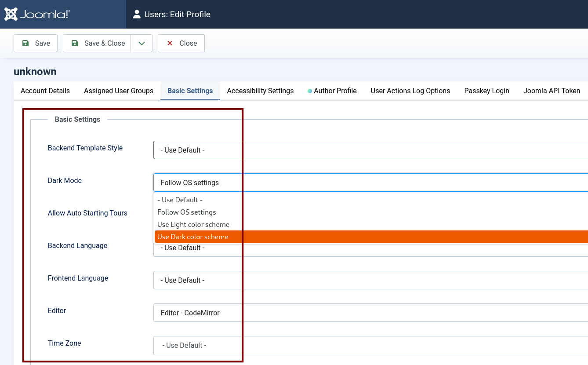Viewport: 588px width, 365px height.
Task: Click the user icon beside Edit Profile
Action: click(x=137, y=14)
